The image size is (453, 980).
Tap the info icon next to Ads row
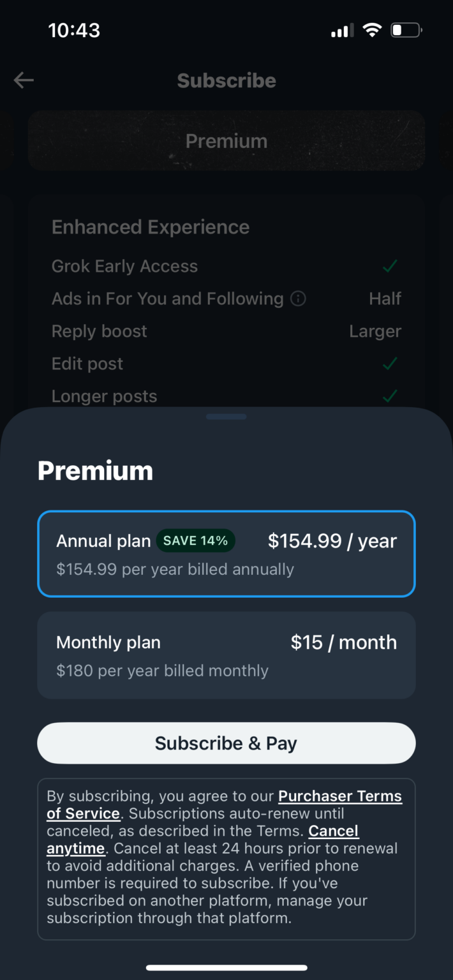[x=297, y=298]
